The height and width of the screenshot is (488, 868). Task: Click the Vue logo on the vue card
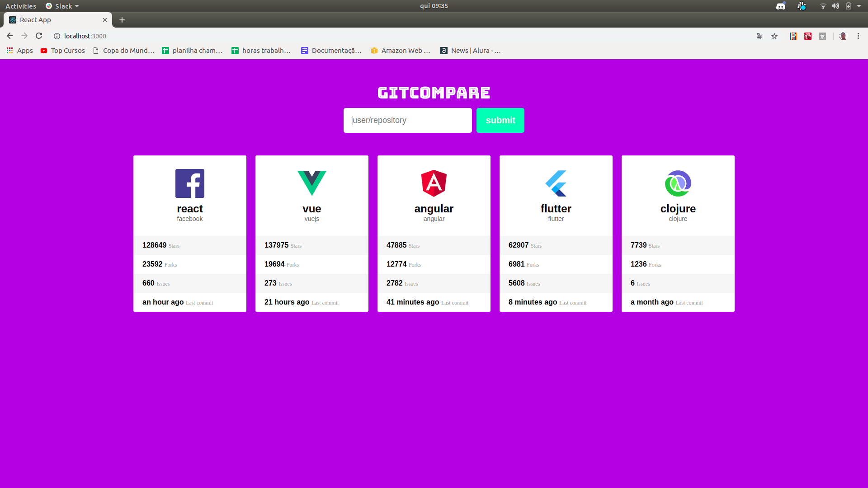pyautogui.click(x=311, y=183)
